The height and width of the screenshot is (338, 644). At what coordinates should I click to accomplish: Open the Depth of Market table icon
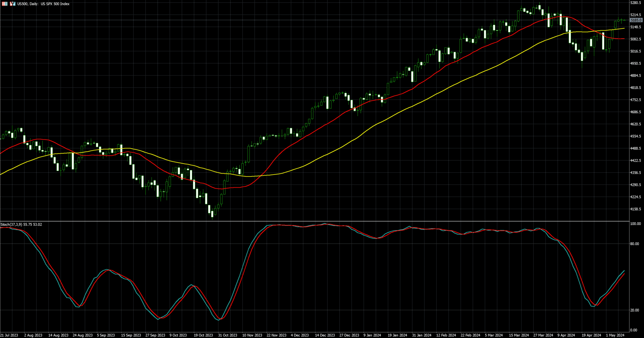pyautogui.click(x=5, y=4)
